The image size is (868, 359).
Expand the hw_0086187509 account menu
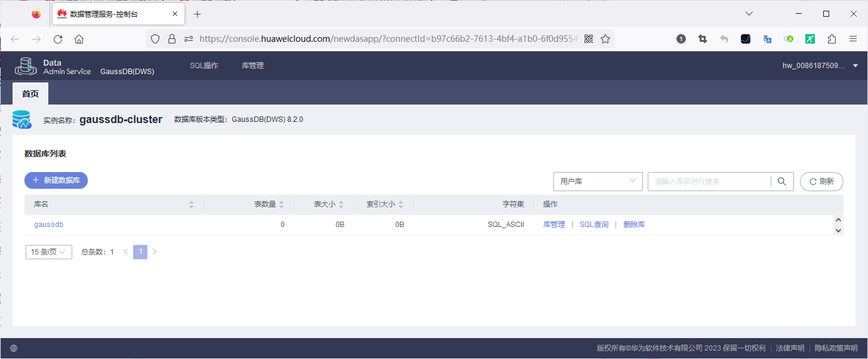821,66
